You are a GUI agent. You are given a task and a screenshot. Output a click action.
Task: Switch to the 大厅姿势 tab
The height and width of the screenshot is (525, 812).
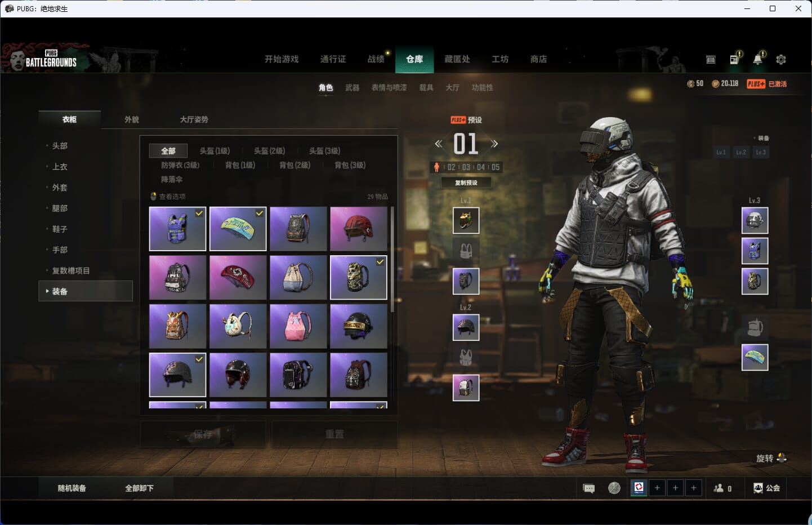[x=194, y=119]
